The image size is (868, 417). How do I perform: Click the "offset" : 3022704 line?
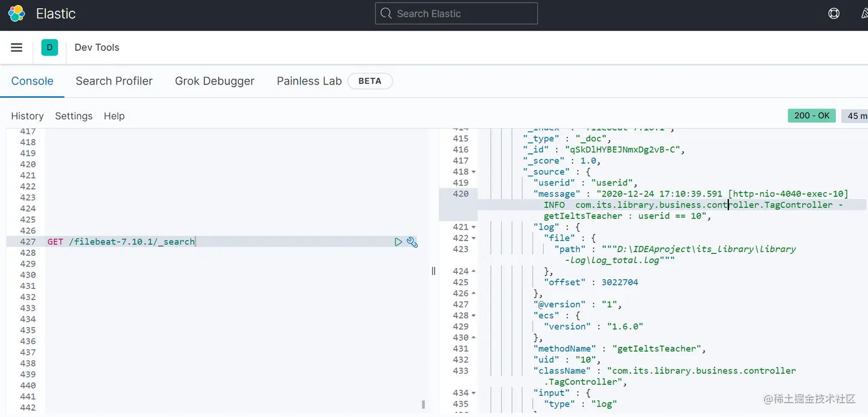591,282
